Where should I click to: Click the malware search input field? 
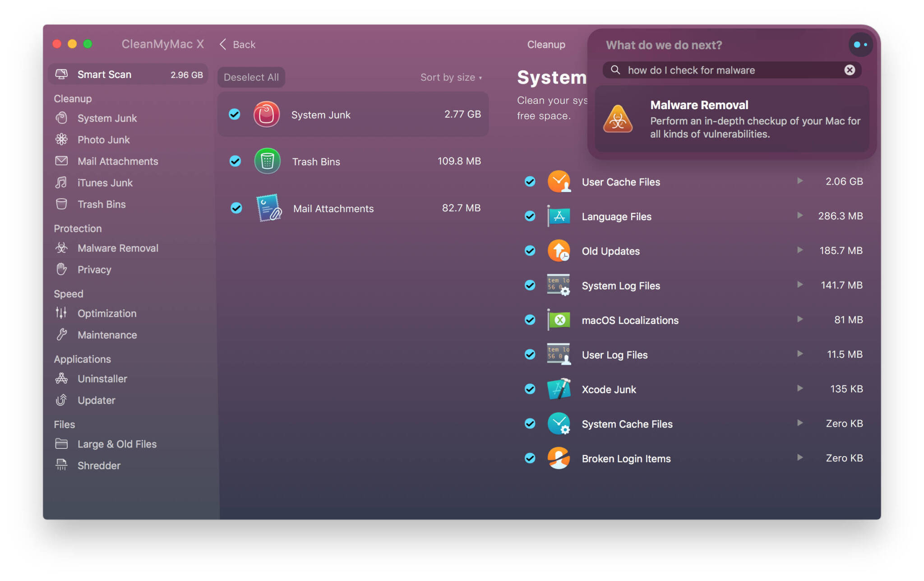pyautogui.click(x=732, y=70)
